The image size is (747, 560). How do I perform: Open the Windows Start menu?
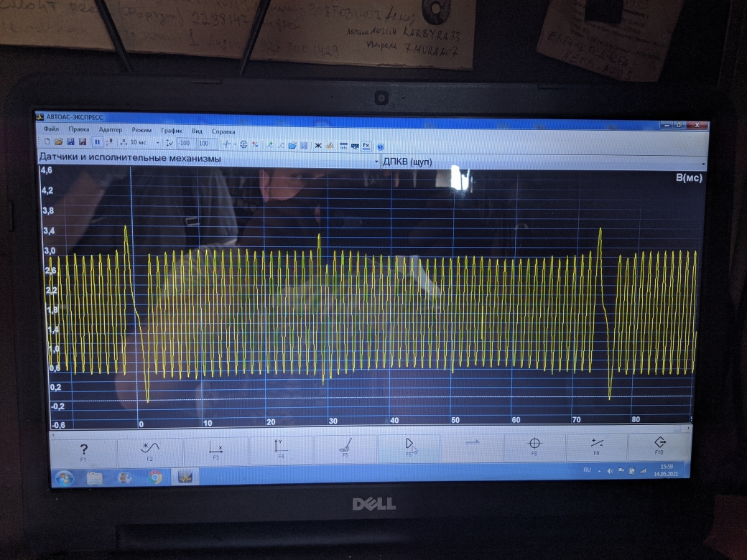coord(65,478)
